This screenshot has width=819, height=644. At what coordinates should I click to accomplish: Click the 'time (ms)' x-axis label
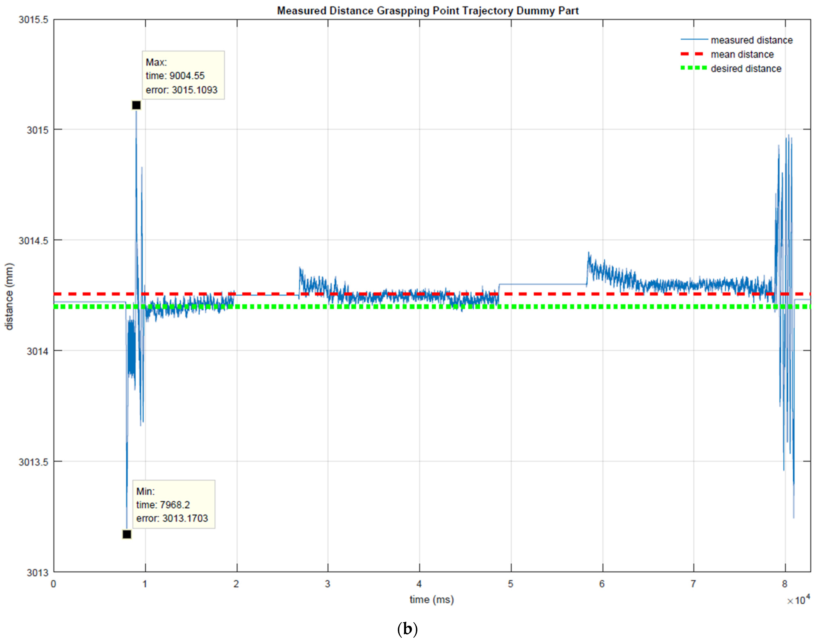[431, 599]
